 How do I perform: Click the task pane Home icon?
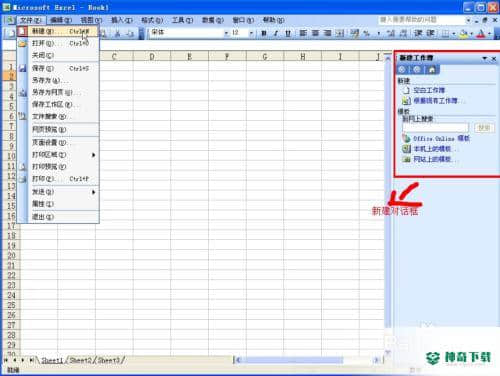tap(432, 70)
